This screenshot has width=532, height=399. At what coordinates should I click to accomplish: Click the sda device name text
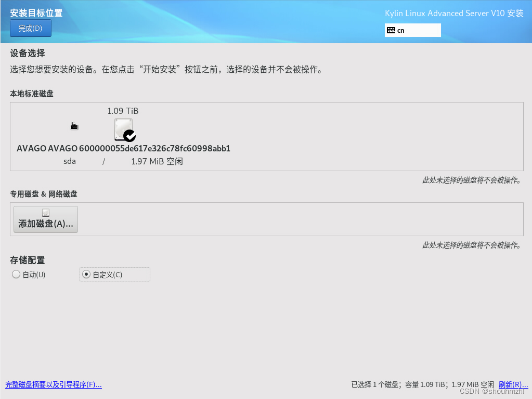[x=70, y=161]
